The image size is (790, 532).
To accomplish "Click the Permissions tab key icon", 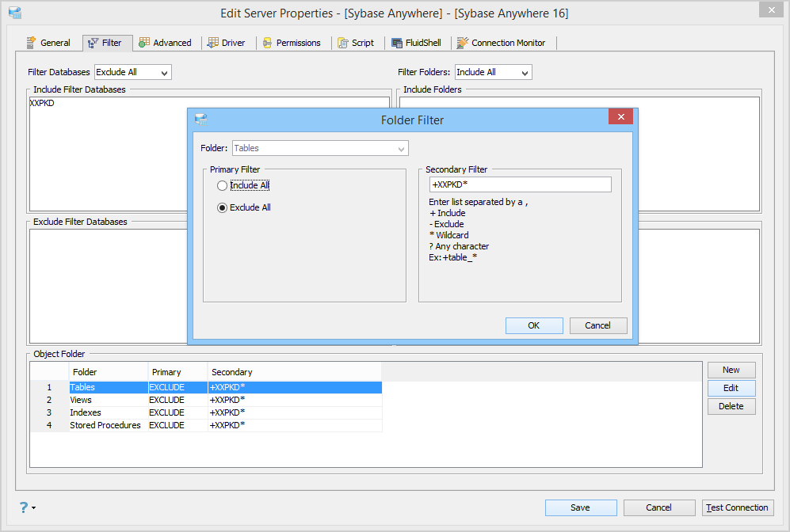I will tap(268, 43).
